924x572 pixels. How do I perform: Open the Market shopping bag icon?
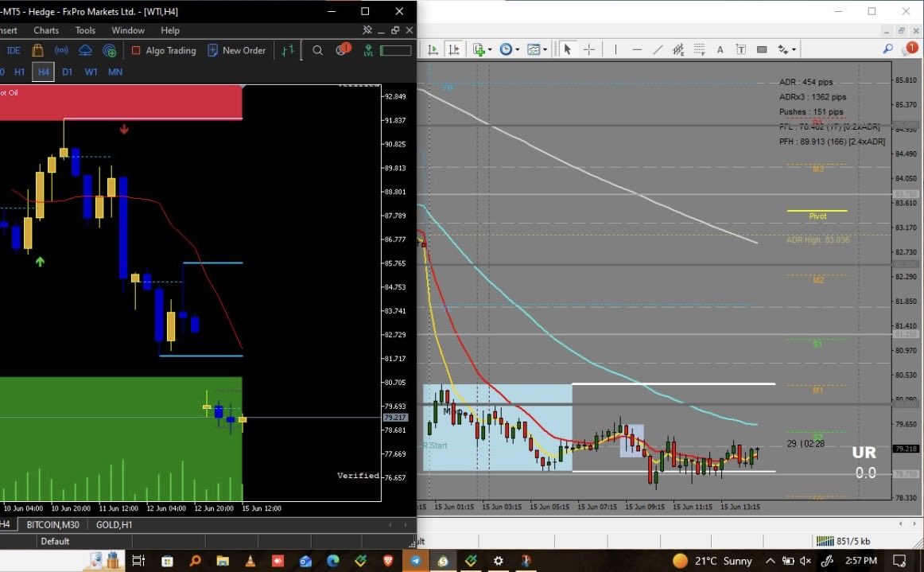pyautogui.click(x=37, y=51)
